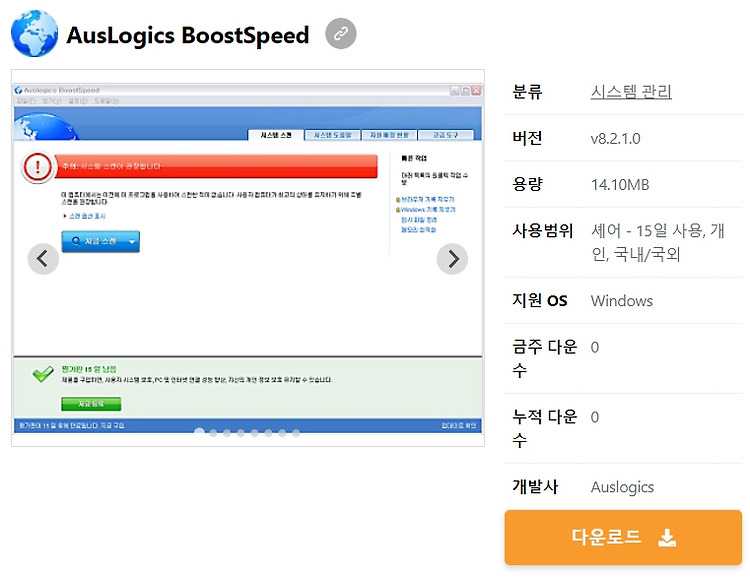This screenshot has height=577, width=750.
Task: Click the orange 다운로드 download button
Action: click(x=623, y=537)
